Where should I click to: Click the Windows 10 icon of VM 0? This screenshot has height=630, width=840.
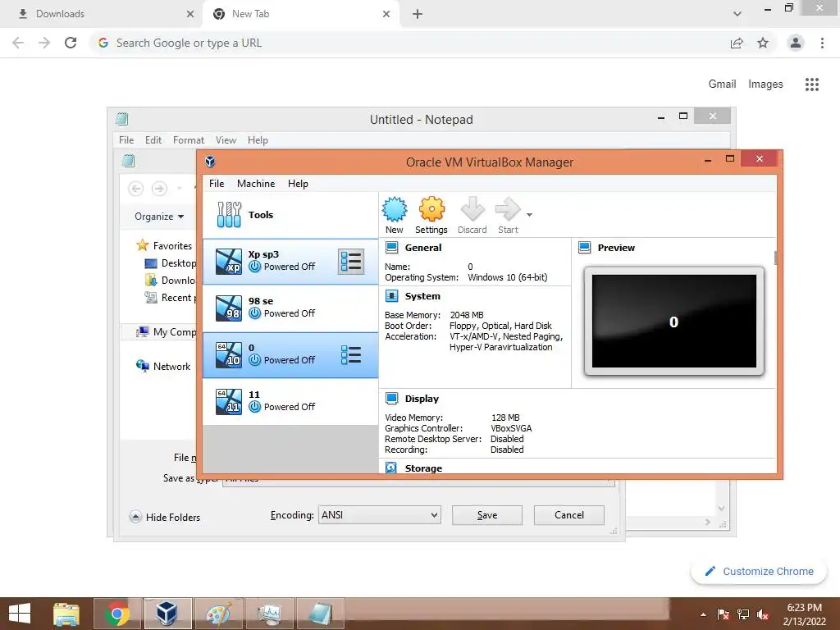[229, 355]
